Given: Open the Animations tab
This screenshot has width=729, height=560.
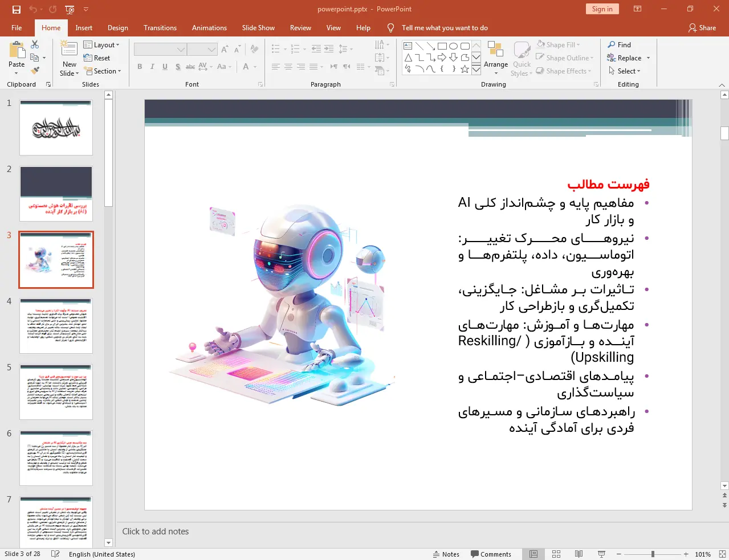Looking at the screenshot, I should 209,27.
